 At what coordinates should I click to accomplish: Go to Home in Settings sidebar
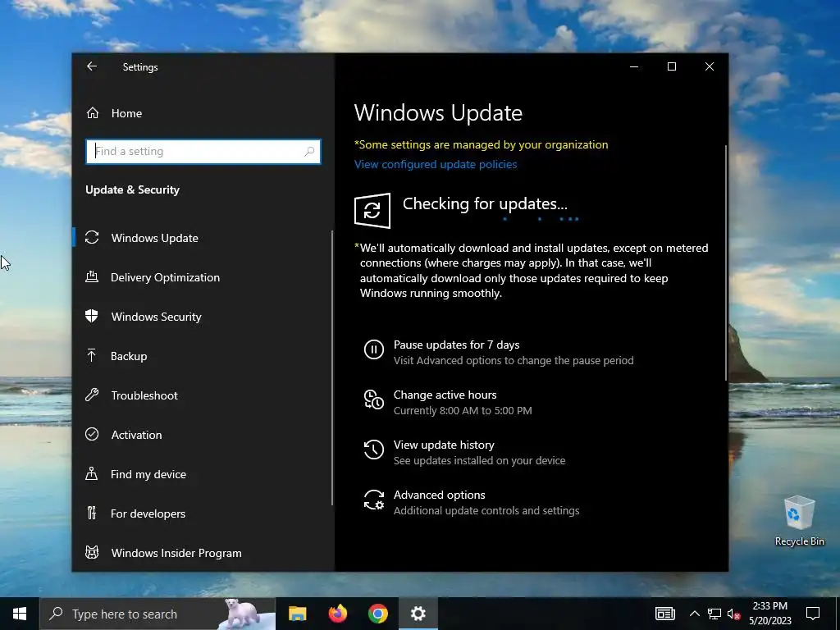coord(126,113)
